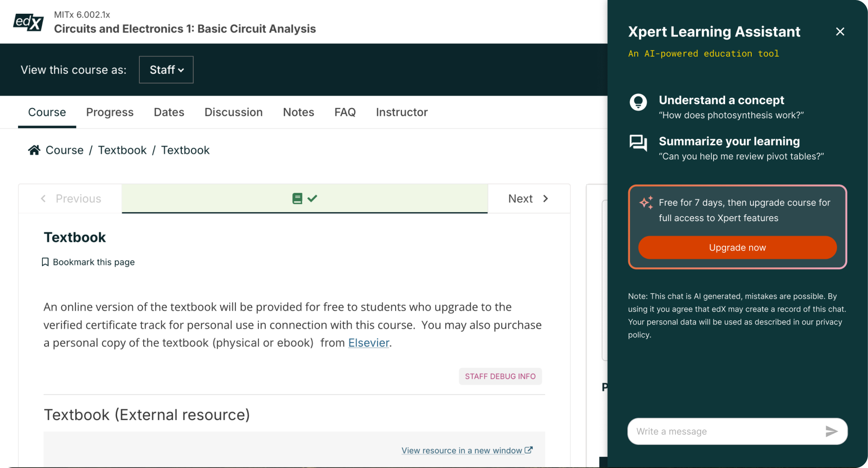Viewport: 868px width, 468px height.
Task: Switch to the Progress tab
Action: pyautogui.click(x=110, y=112)
